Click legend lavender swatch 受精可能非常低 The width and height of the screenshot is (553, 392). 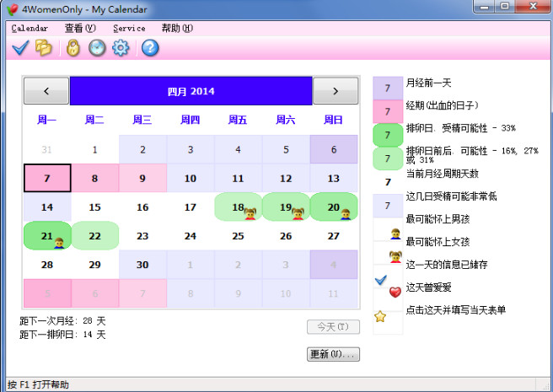[388, 206]
